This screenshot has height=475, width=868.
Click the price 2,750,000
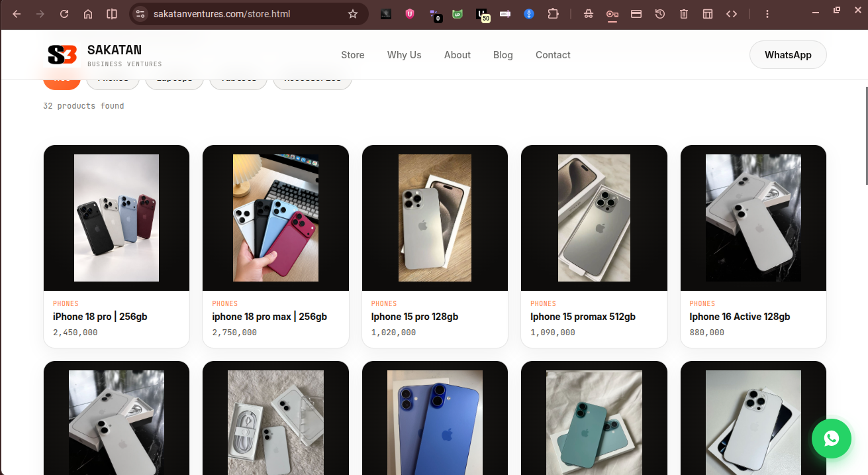click(234, 333)
